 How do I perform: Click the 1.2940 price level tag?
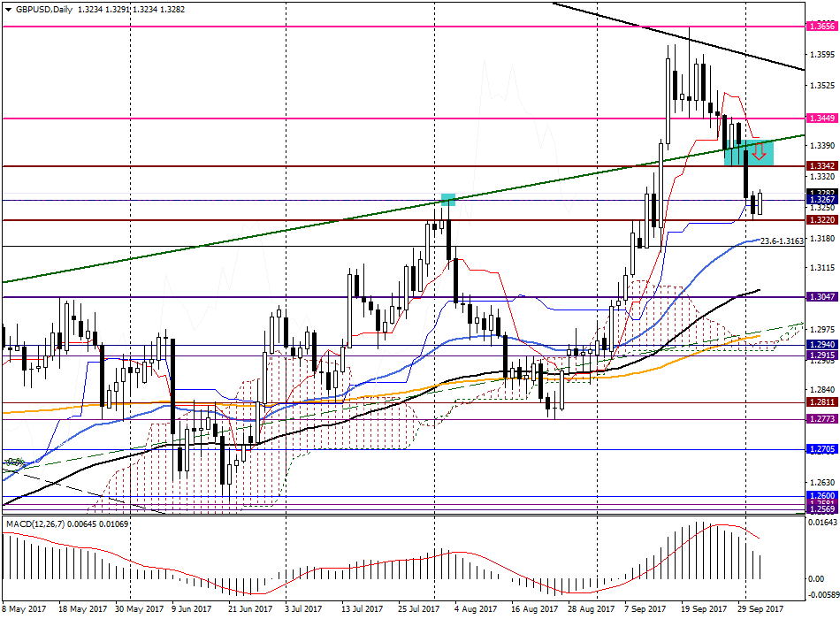[x=821, y=345]
